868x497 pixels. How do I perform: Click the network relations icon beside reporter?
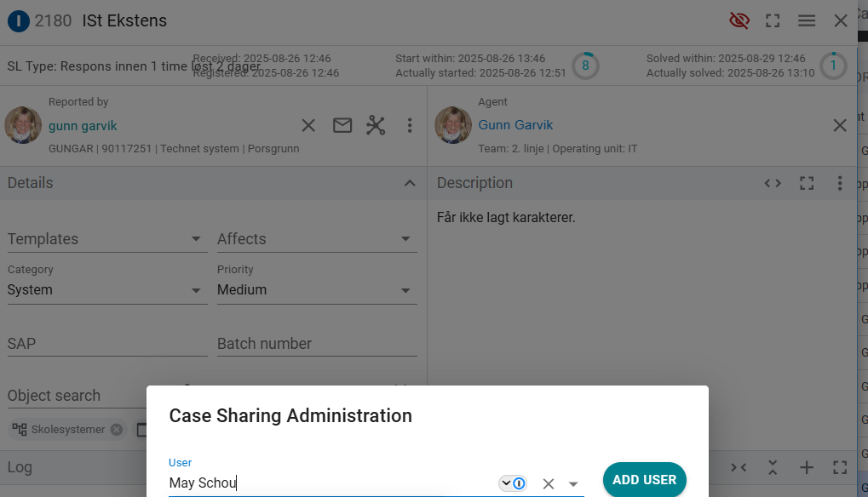[376, 126]
